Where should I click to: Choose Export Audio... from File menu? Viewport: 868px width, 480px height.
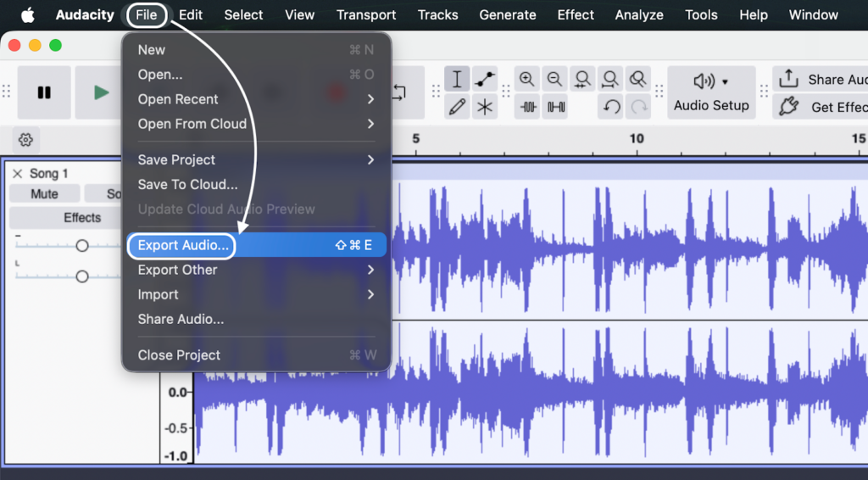183,245
